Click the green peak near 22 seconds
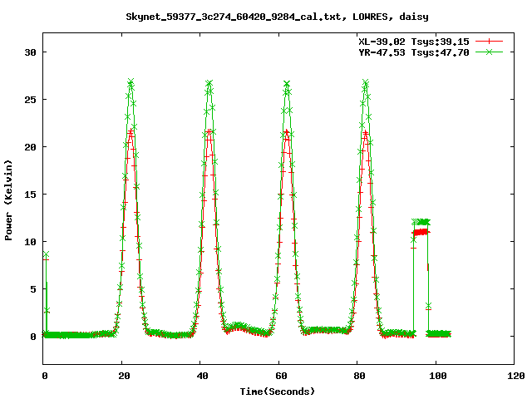Screen dimensions: 532x399 pos(131,81)
